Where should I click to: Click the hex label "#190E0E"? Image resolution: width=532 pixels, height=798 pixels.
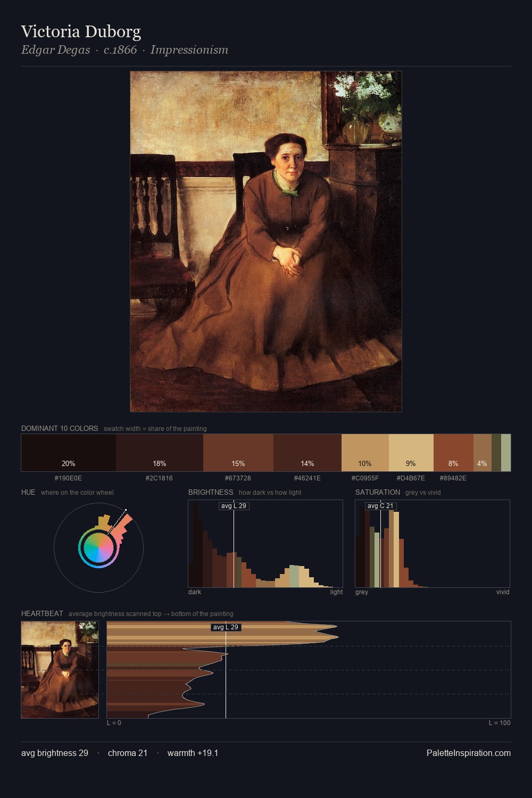68,478
